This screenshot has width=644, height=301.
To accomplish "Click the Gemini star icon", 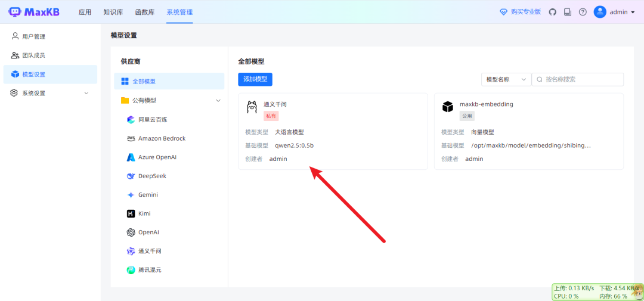I will coord(131,195).
